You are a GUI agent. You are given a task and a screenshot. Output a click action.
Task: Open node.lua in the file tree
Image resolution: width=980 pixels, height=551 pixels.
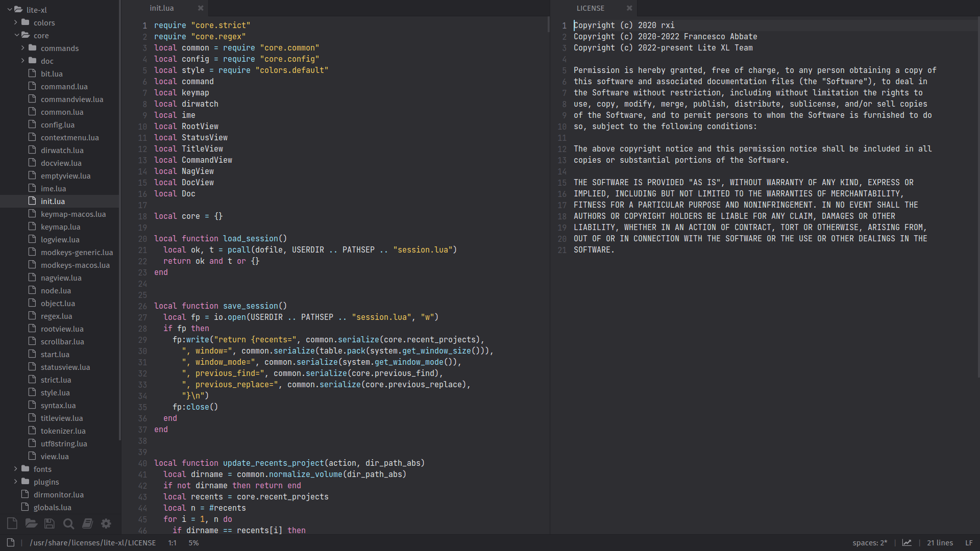[x=60, y=290]
